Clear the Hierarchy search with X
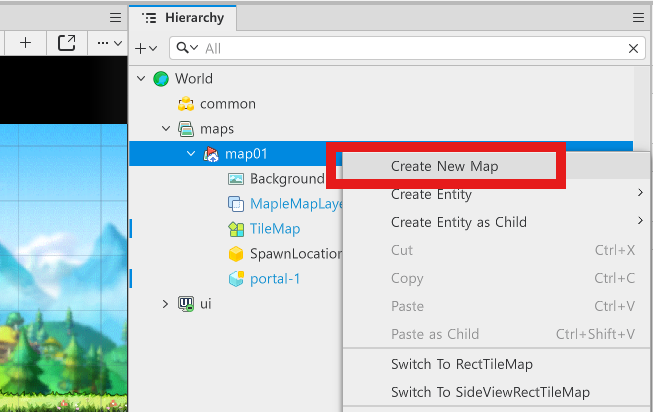The image size is (653, 412). [x=633, y=48]
